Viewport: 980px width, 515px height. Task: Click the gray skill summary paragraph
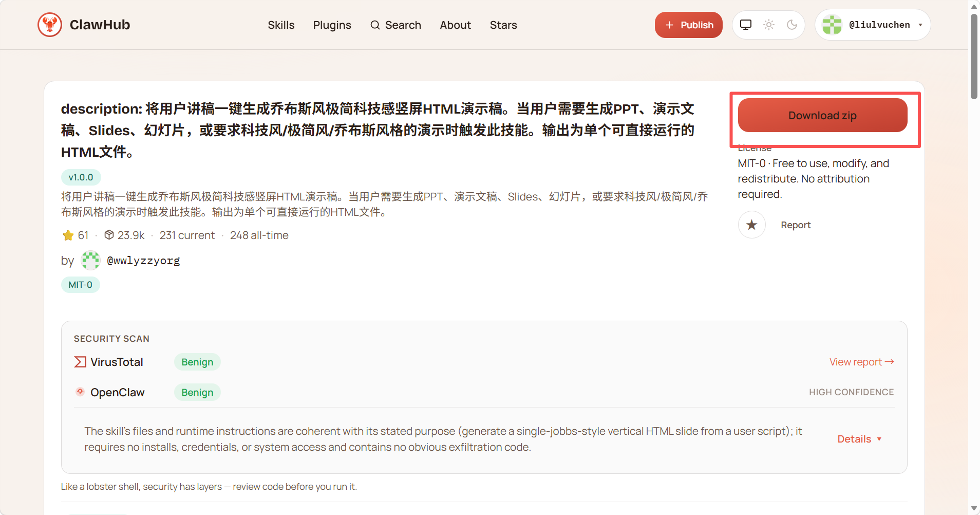pyautogui.click(x=385, y=204)
